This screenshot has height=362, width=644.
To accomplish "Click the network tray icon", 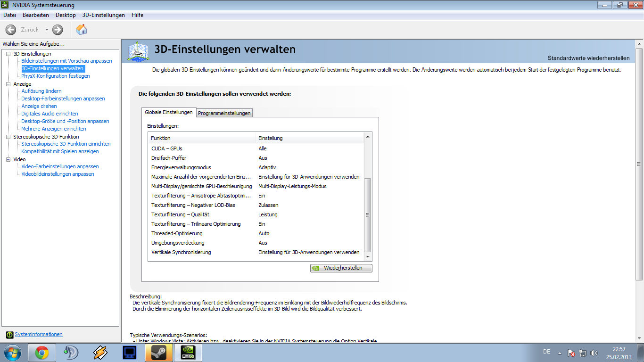I will (x=583, y=353).
